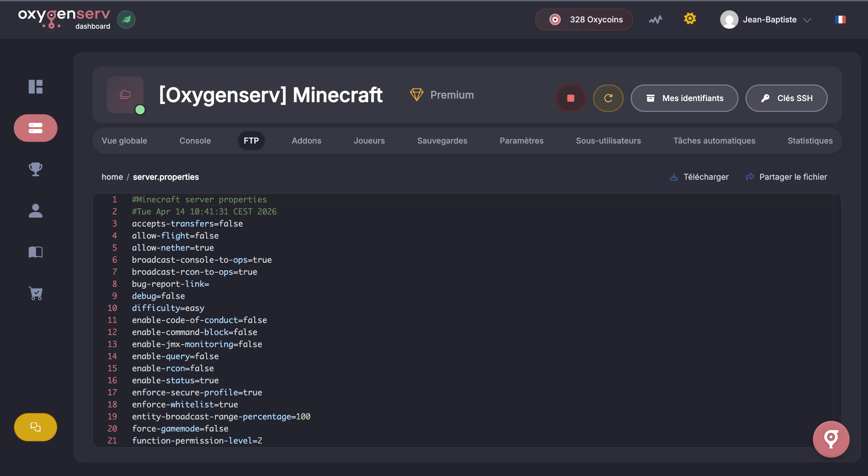Open the trophy achievements icon
The height and width of the screenshot is (476, 868).
point(35,169)
